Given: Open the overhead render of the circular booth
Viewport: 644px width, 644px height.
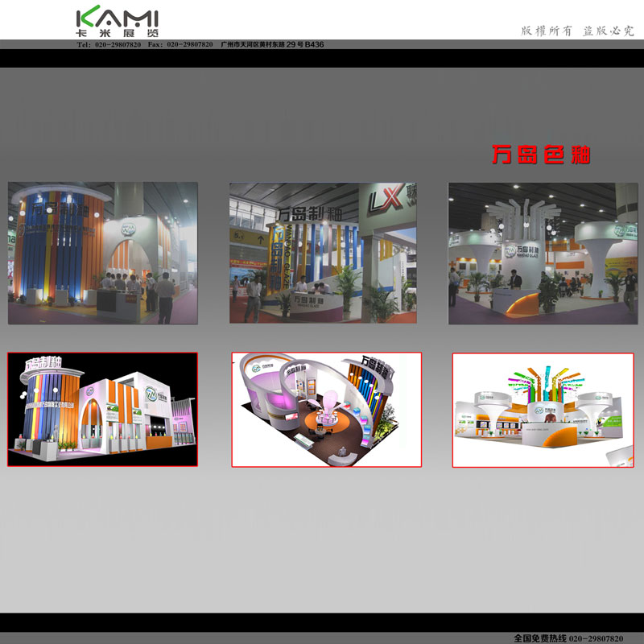Looking at the screenshot, I should point(326,409).
